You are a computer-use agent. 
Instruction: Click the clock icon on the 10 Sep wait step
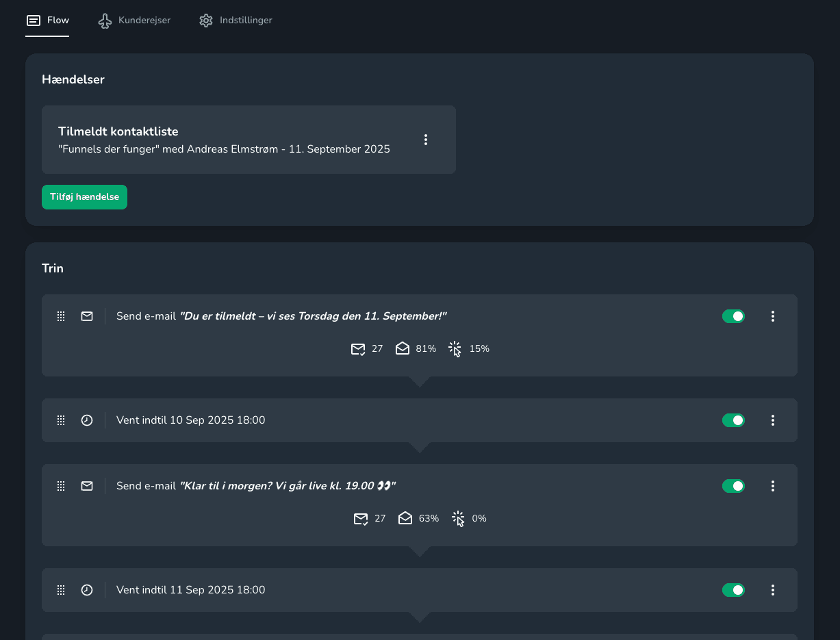point(86,420)
